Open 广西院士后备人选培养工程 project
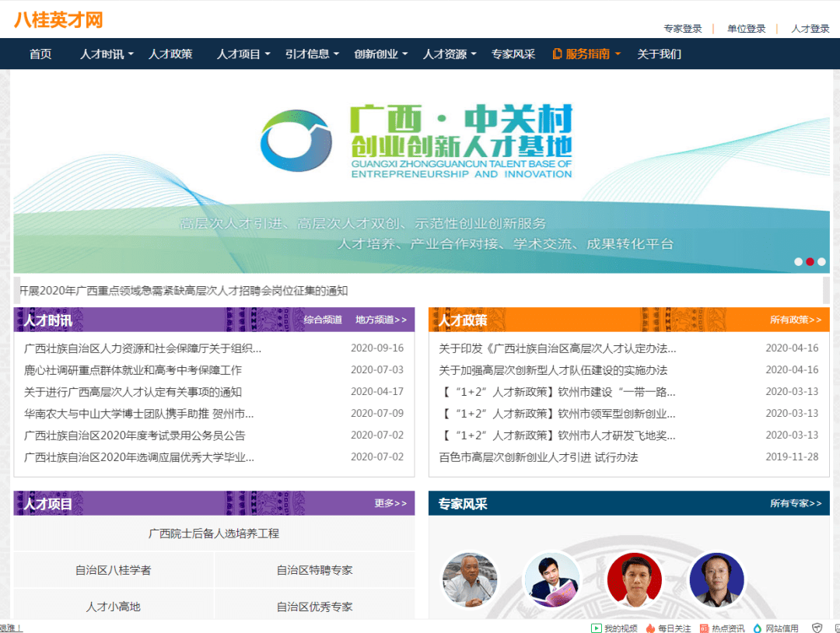The width and height of the screenshot is (840, 633). coord(214,533)
